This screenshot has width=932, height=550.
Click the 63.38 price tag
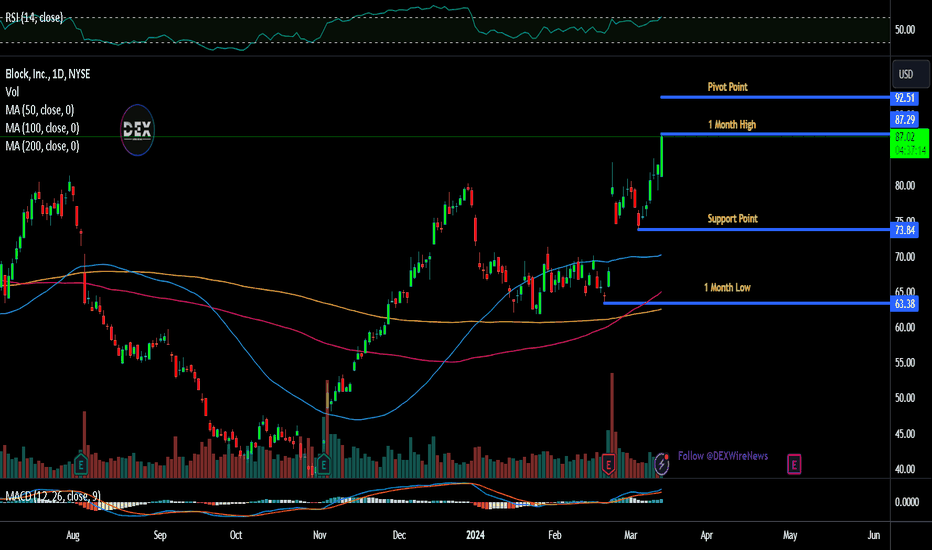pos(904,304)
